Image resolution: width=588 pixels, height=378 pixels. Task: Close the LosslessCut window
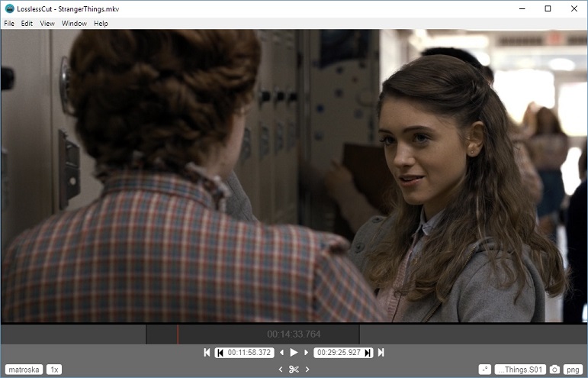click(574, 8)
